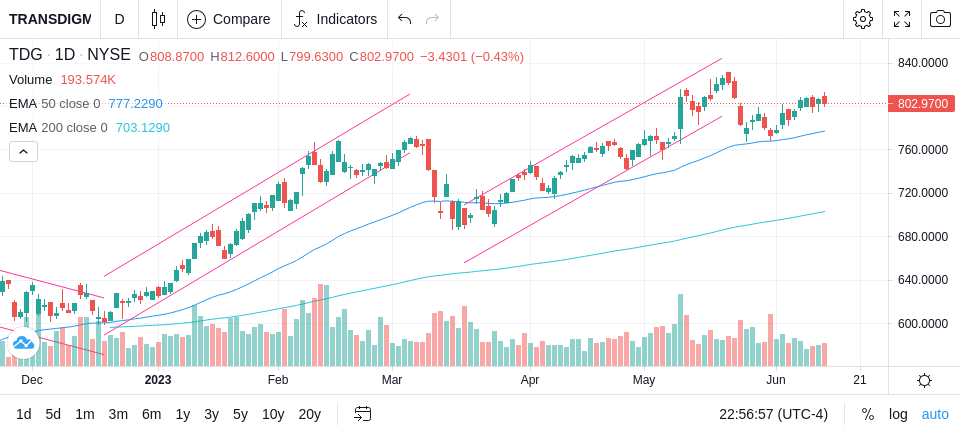Undo the last chart action

404,19
